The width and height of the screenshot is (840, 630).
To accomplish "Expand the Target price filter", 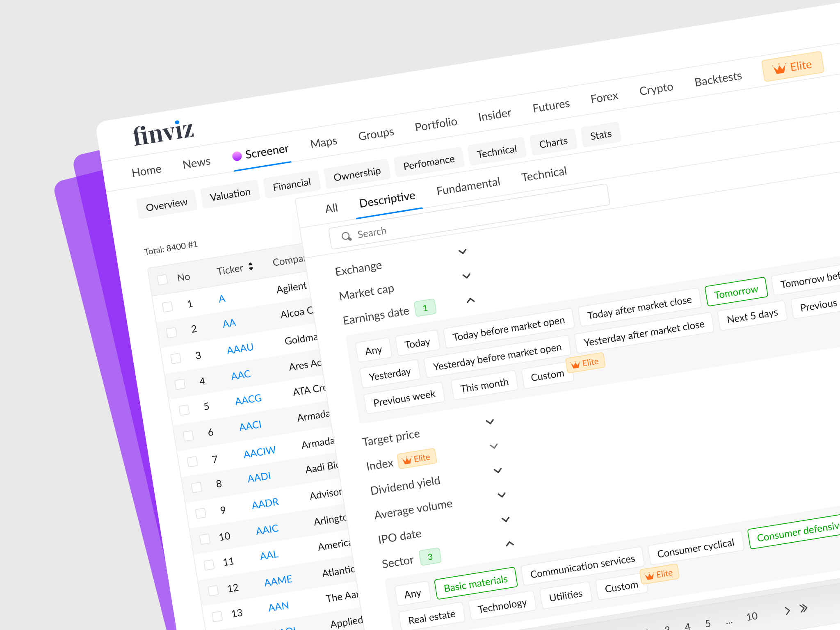I will (490, 422).
